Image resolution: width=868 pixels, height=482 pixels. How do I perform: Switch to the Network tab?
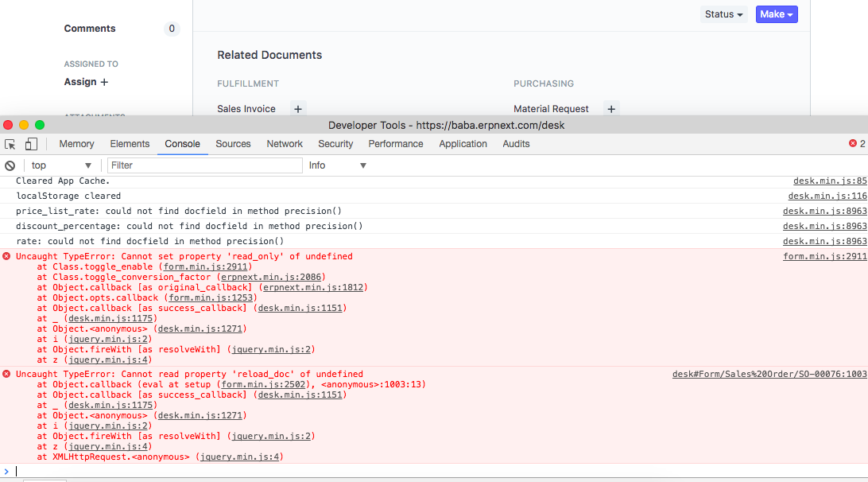[x=284, y=144]
